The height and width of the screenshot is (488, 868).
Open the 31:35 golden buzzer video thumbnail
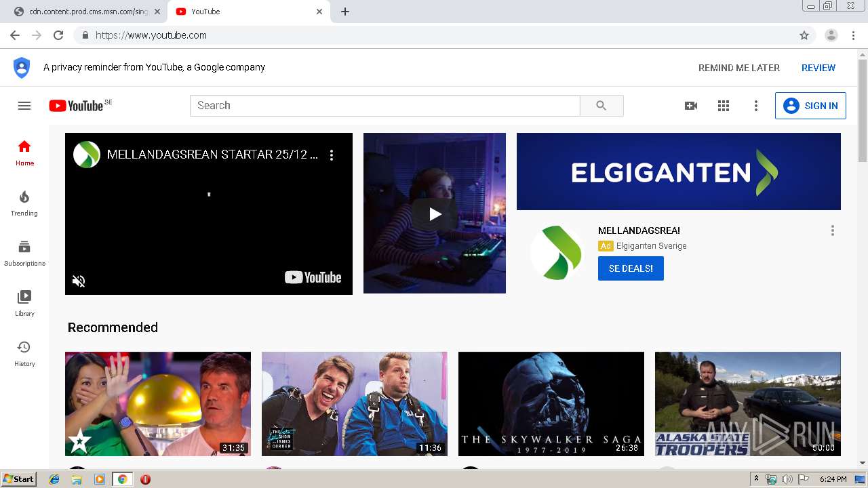[158, 404]
